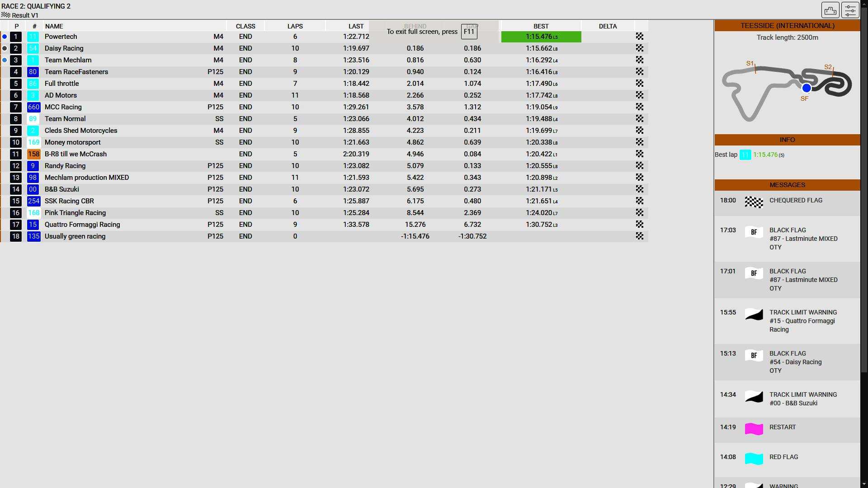Select the Daisy Racing row
The image size is (868, 488).
coord(64,48)
